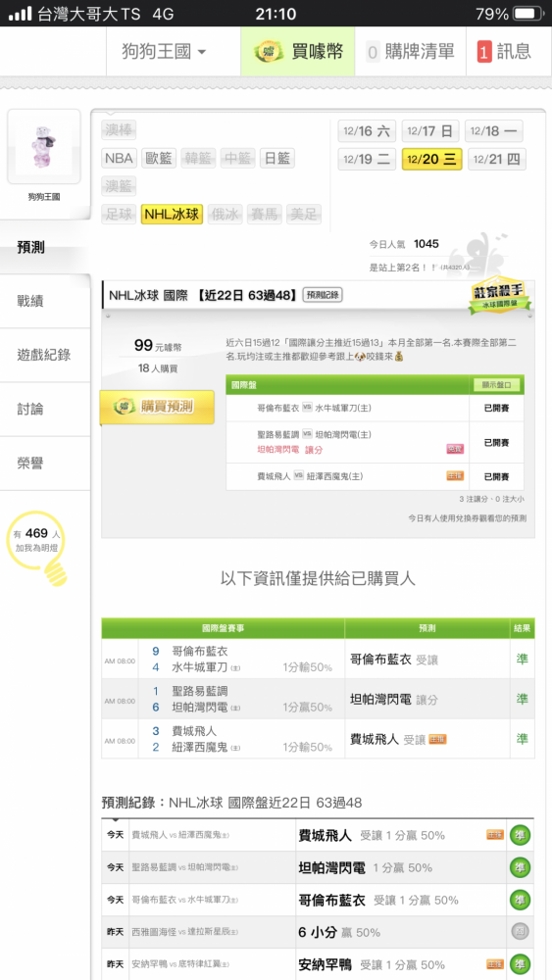Click green 準 circle for 今天 哥倫布藍衣 record
The width and height of the screenshot is (552, 980).
pyautogui.click(x=520, y=900)
